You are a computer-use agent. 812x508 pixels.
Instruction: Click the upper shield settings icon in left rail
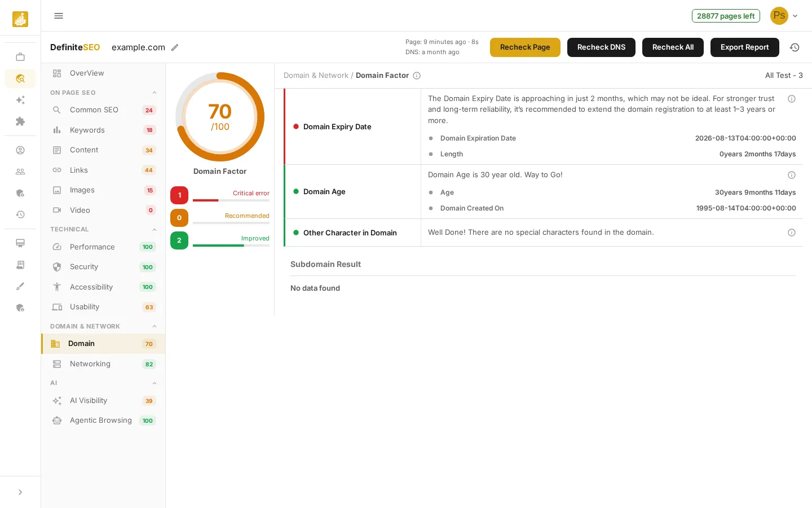click(20, 193)
